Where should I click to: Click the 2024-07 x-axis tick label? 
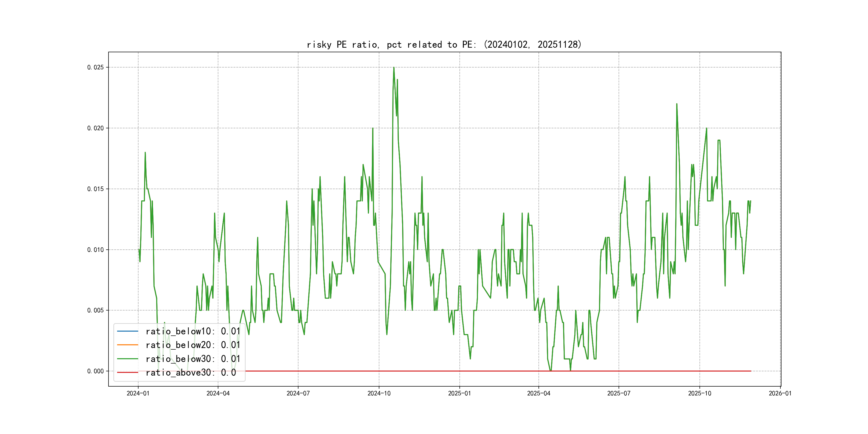(x=298, y=394)
